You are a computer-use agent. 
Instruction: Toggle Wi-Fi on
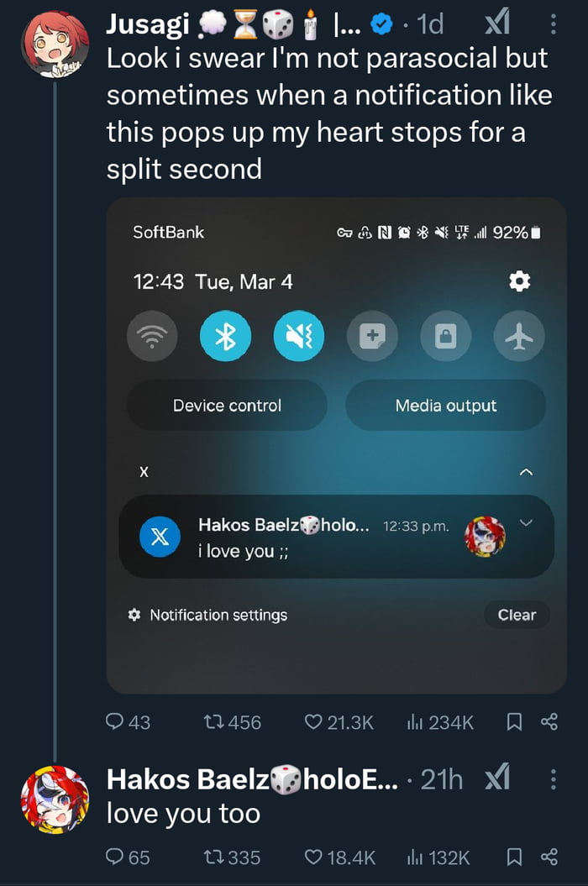pos(152,336)
